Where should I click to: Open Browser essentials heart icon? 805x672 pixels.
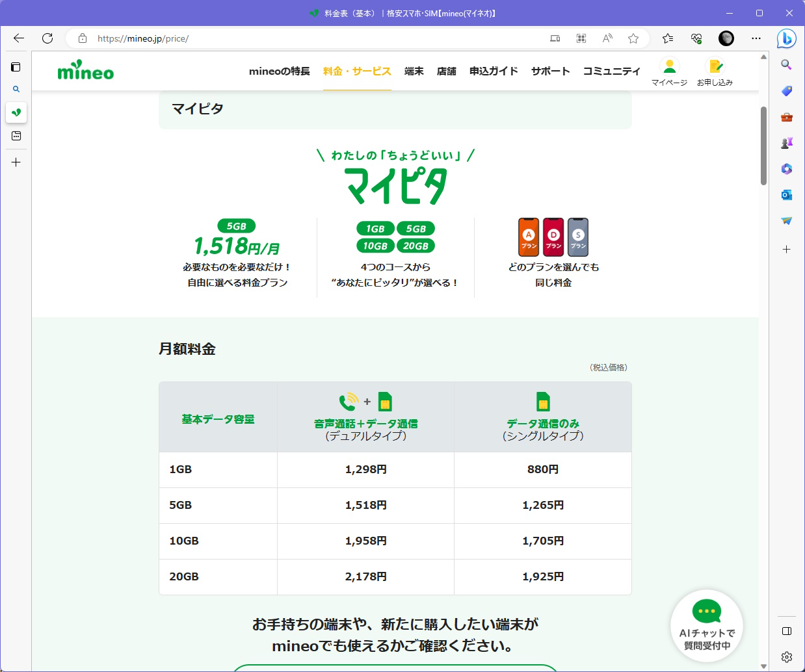(696, 38)
